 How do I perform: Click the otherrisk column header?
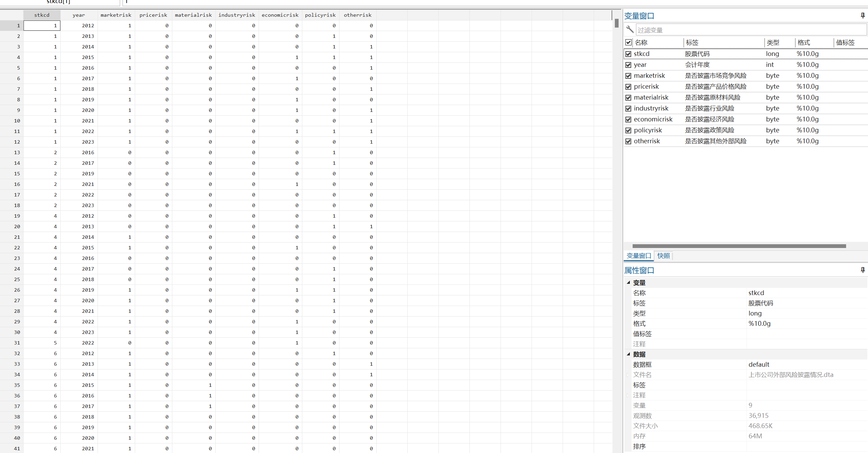358,15
